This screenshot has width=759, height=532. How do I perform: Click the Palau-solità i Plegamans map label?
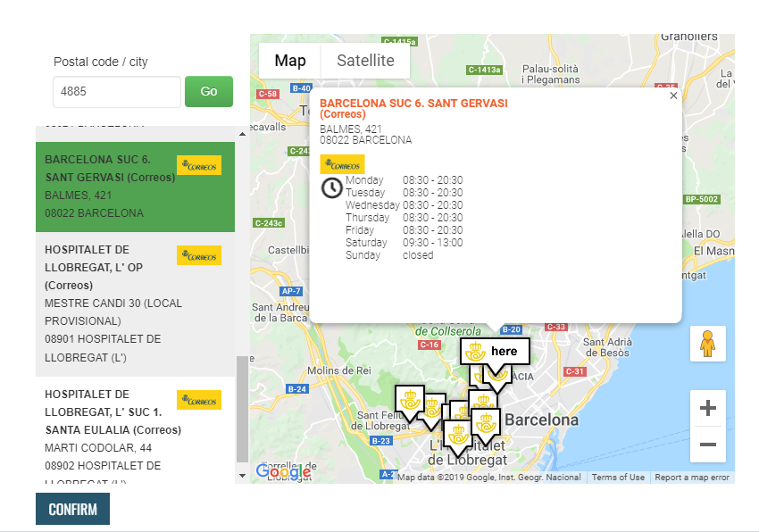click(550, 74)
